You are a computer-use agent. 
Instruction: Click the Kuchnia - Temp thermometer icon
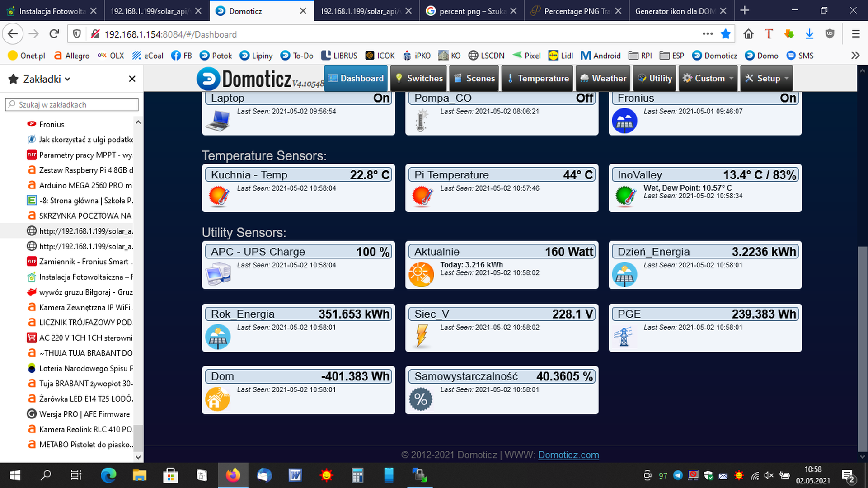(x=219, y=197)
